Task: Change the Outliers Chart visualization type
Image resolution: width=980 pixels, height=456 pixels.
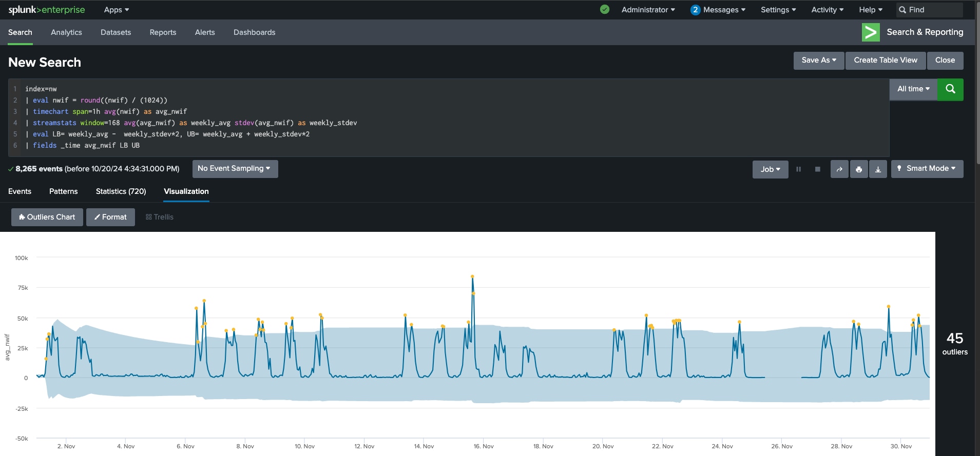Action: pyautogui.click(x=47, y=217)
